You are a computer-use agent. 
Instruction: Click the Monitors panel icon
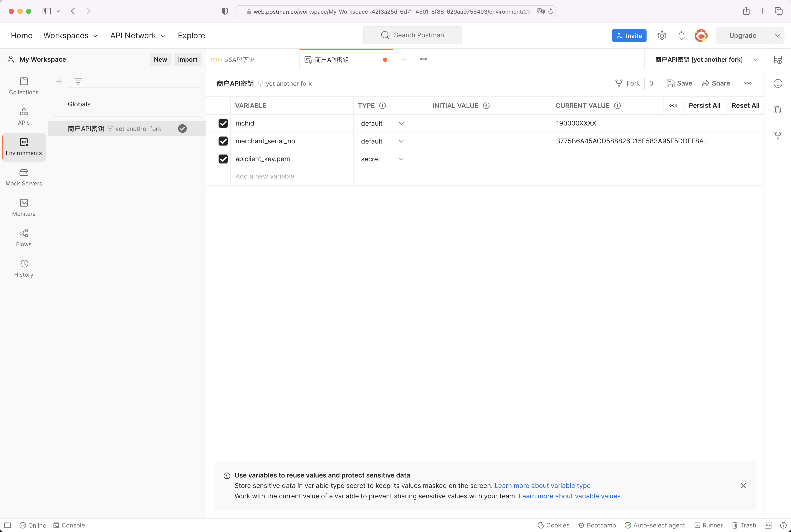tap(24, 202)
